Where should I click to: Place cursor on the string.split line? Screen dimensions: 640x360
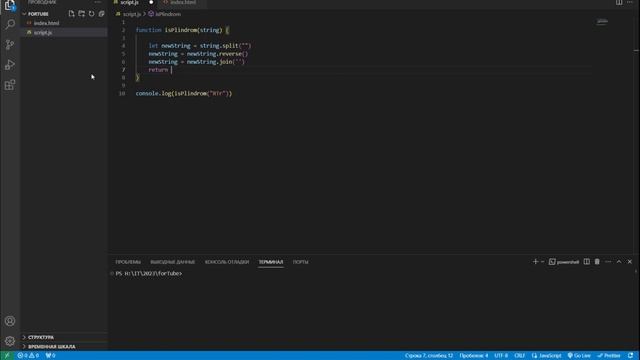pos(200,46)
